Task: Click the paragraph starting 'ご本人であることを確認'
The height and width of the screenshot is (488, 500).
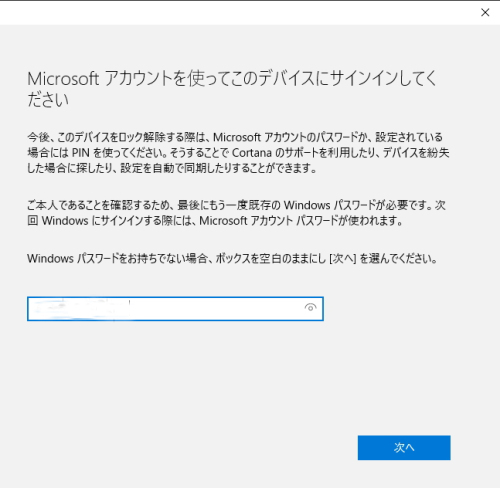Action: [236, 213]
